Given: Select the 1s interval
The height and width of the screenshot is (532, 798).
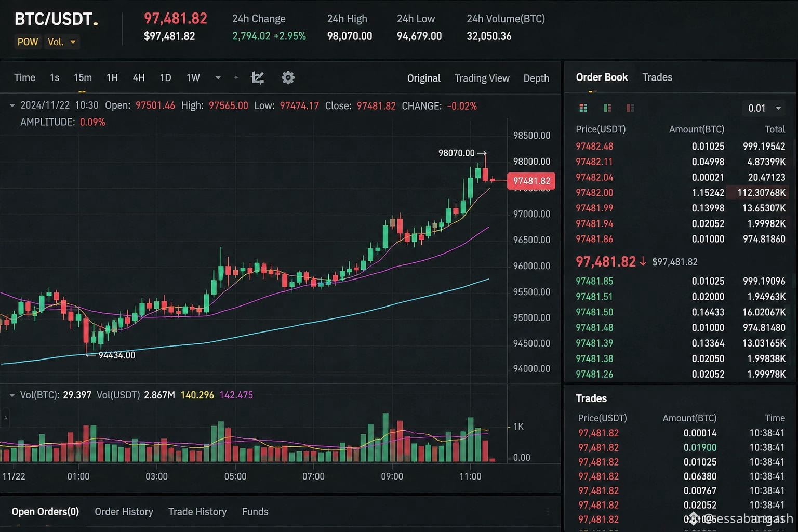Looking at the screenshot, I should (x=55, y=78).
